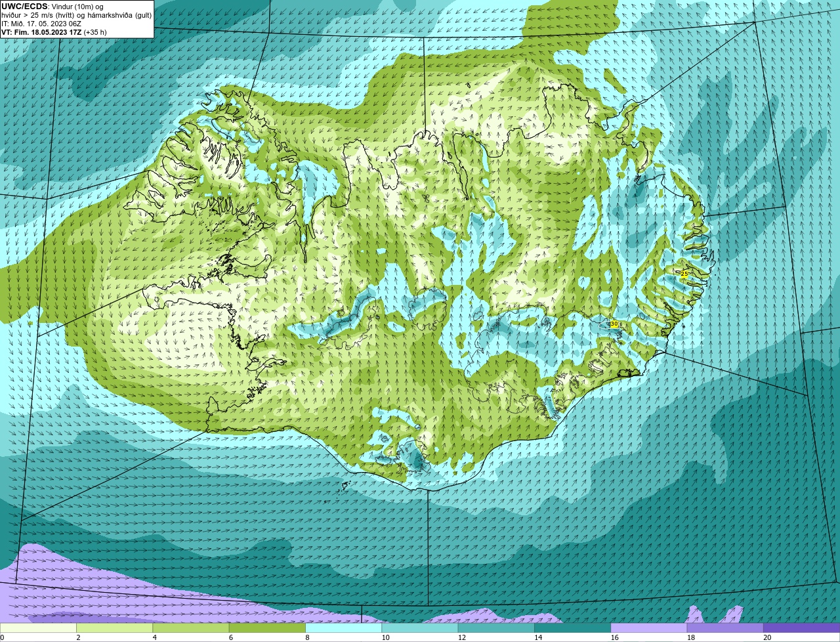The height and width of the screenshot is (642, 840).
Task: Click the '8' tick label on scale
Action: tap(306, 637)
